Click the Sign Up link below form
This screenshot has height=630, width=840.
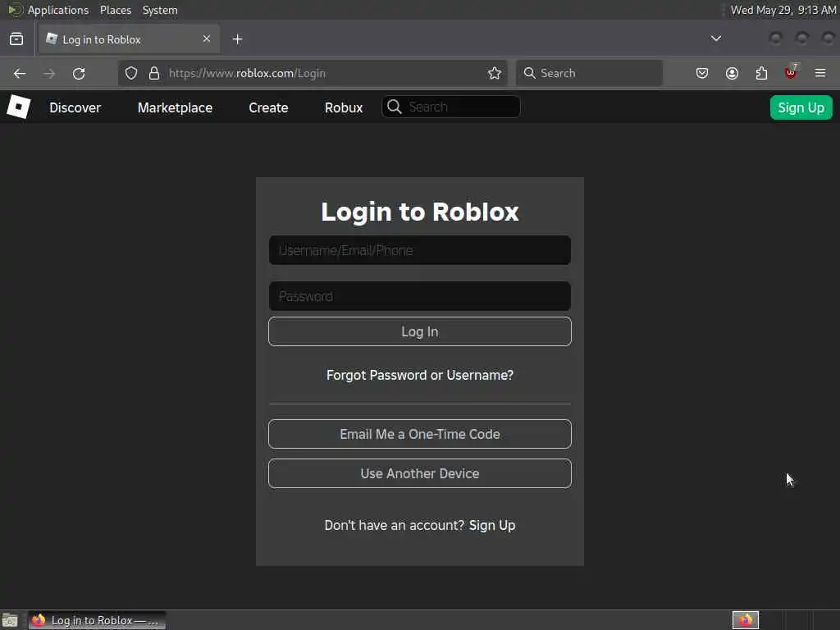(x=492, y=526)
